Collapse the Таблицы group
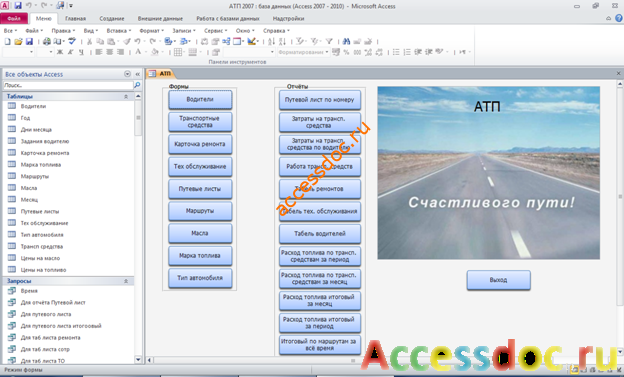 pos(126,96)
